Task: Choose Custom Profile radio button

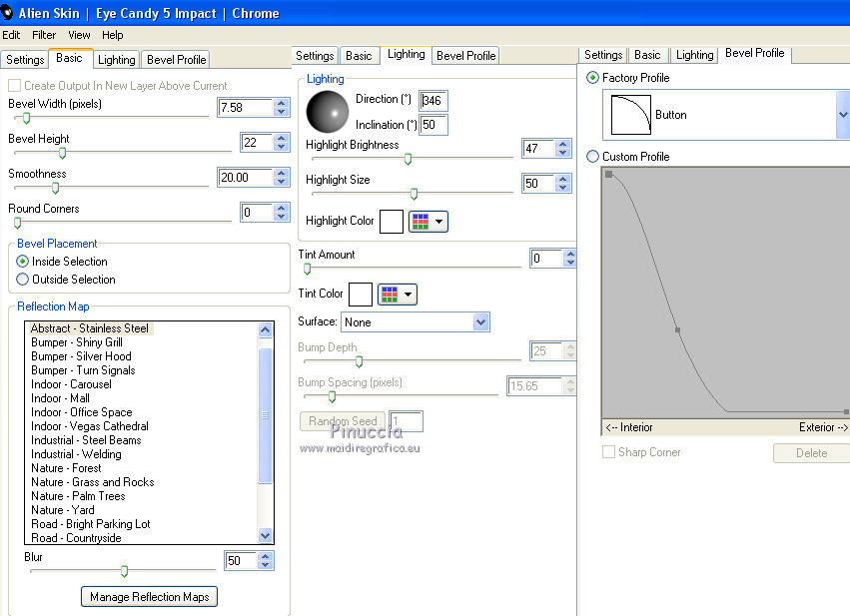Action: [x=593, y=157]
